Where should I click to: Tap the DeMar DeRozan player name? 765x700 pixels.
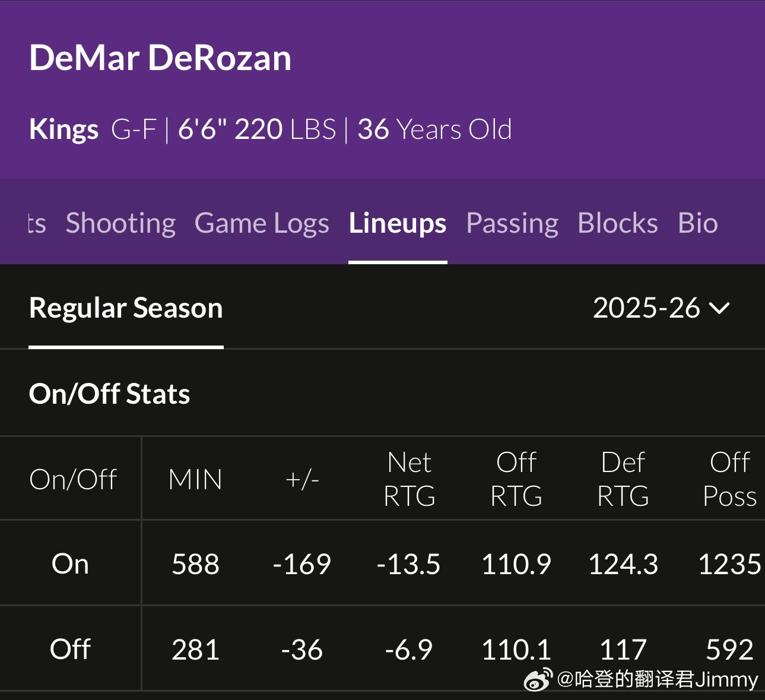(160, 58)
